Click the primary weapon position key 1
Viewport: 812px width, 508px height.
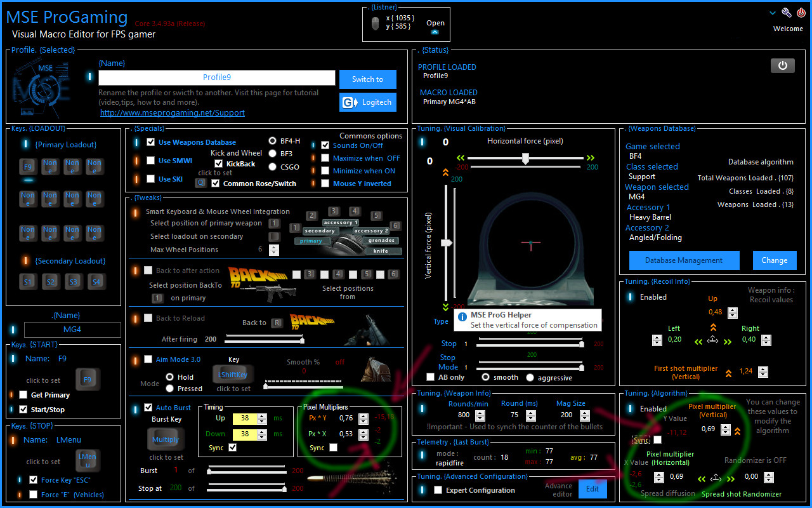[x=274, y=223]
